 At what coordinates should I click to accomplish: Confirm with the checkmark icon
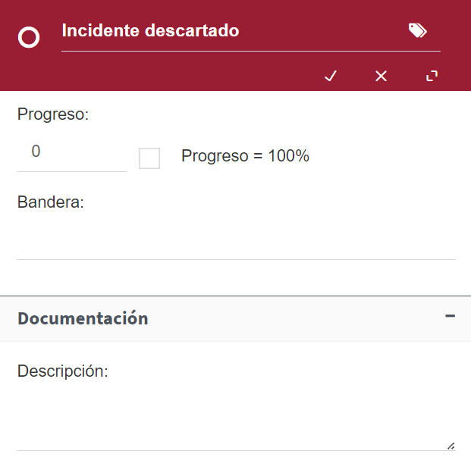tap(331, 76)
